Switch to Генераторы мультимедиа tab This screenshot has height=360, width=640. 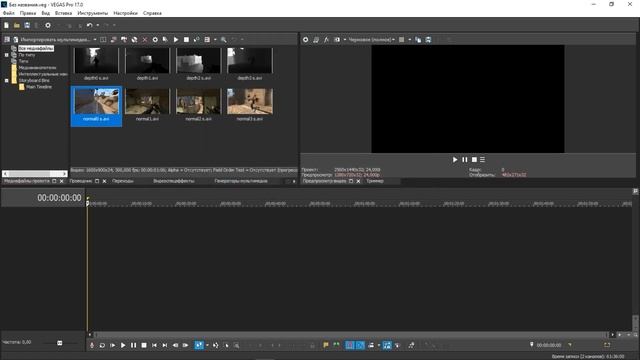pos(241,181)
